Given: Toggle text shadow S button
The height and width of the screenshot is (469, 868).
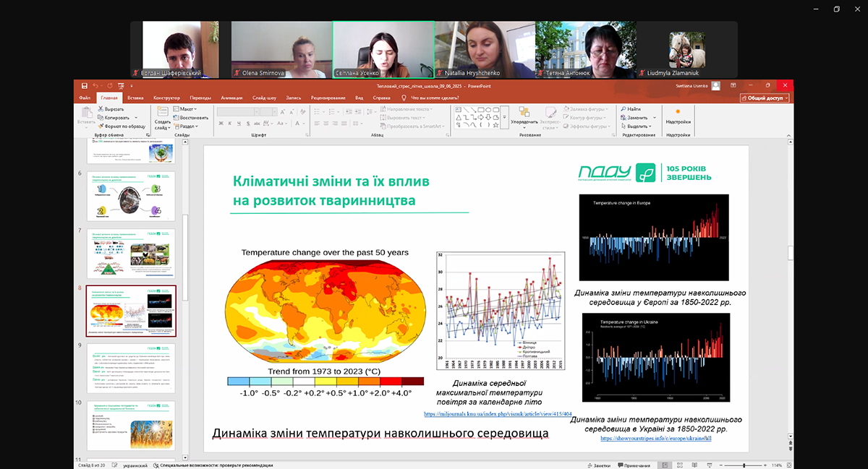Looking at the screenshot, I should [247, 124].
